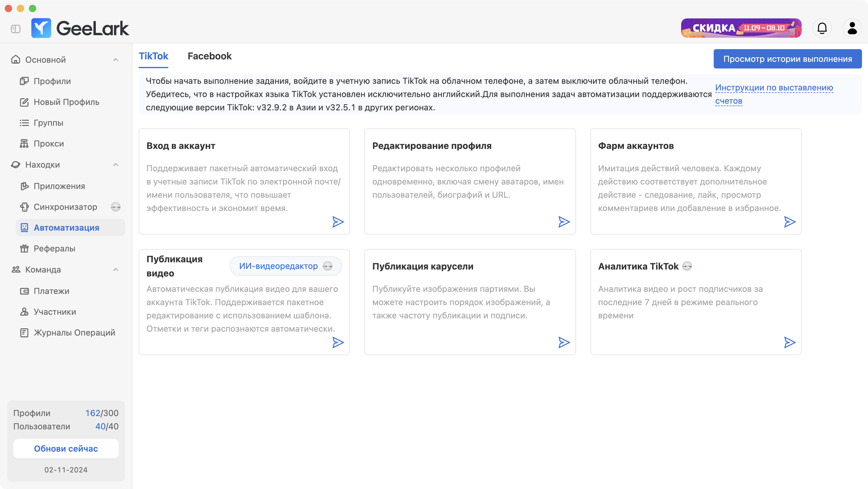This screenshot has height=489, width=868.
Task: Click the Вход в аккаунт card title
Action: coord(181,146)
